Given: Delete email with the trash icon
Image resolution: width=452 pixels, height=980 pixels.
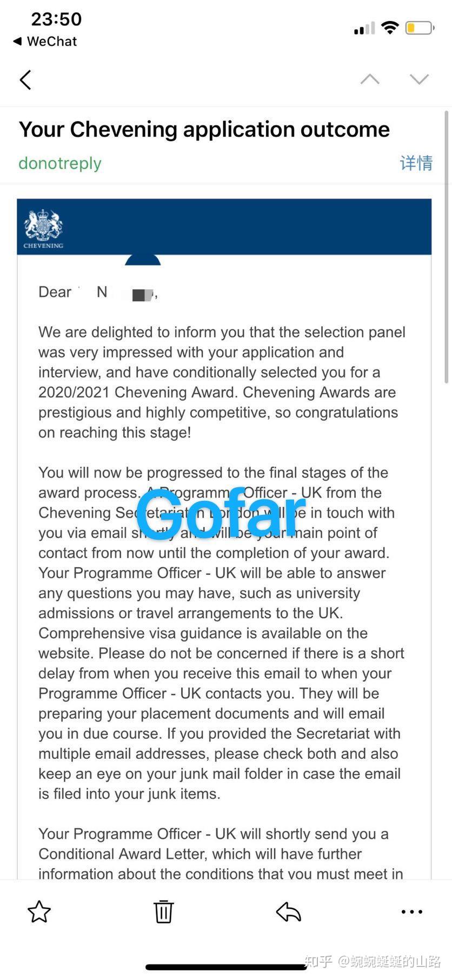Looking at the screenshot, I should pos(163,911).
